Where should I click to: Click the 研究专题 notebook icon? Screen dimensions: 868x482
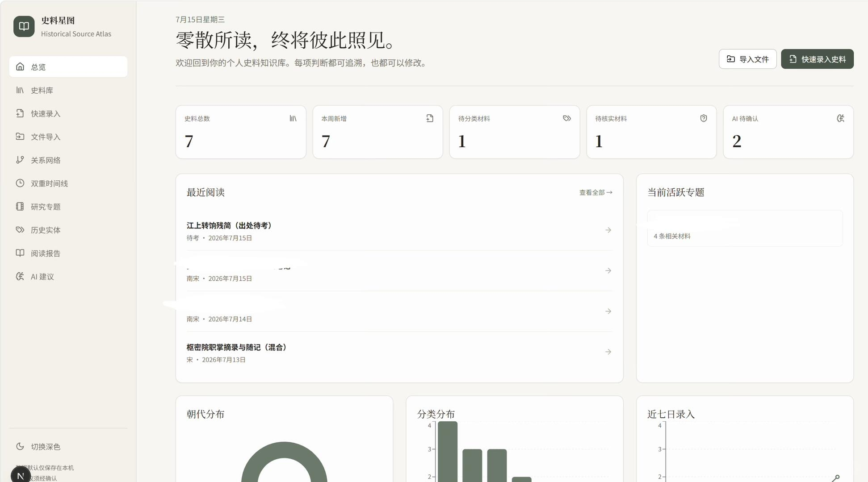point(20,206)
